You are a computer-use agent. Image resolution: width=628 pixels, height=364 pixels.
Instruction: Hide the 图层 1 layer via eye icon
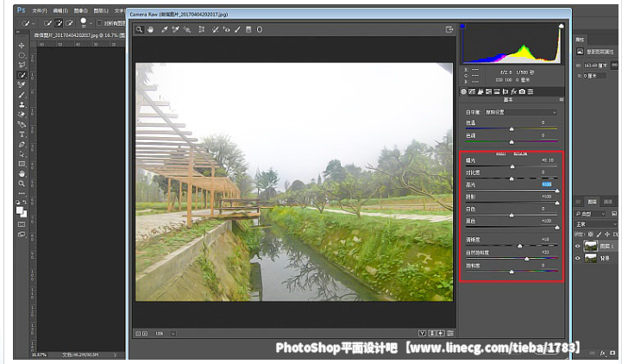click(578, 247)
